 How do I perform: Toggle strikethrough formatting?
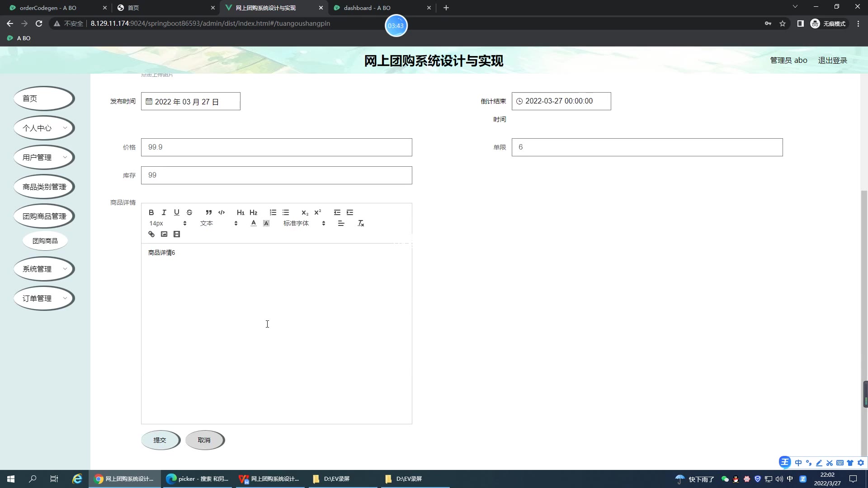(189, 212)
